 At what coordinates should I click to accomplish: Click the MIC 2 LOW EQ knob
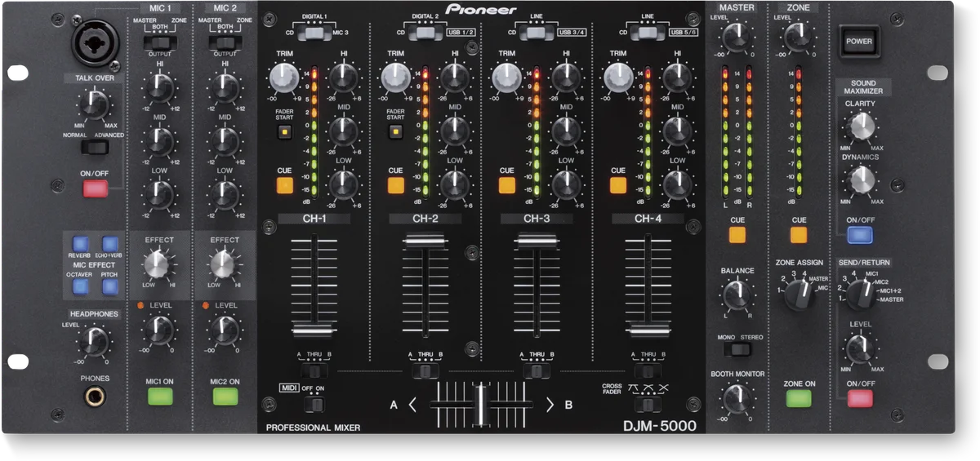[224, 194]
